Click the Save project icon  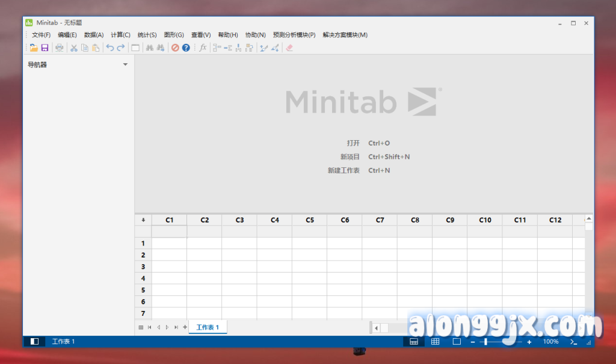click(45, 48)
